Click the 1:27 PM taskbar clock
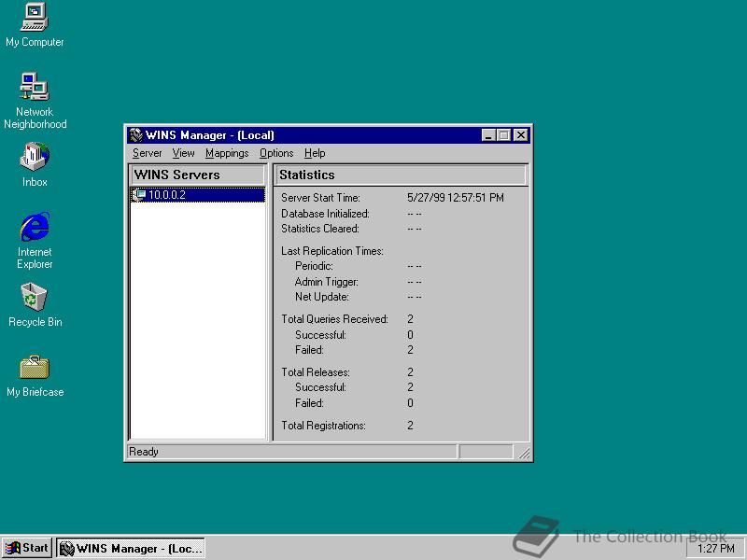 click(715, 549)
